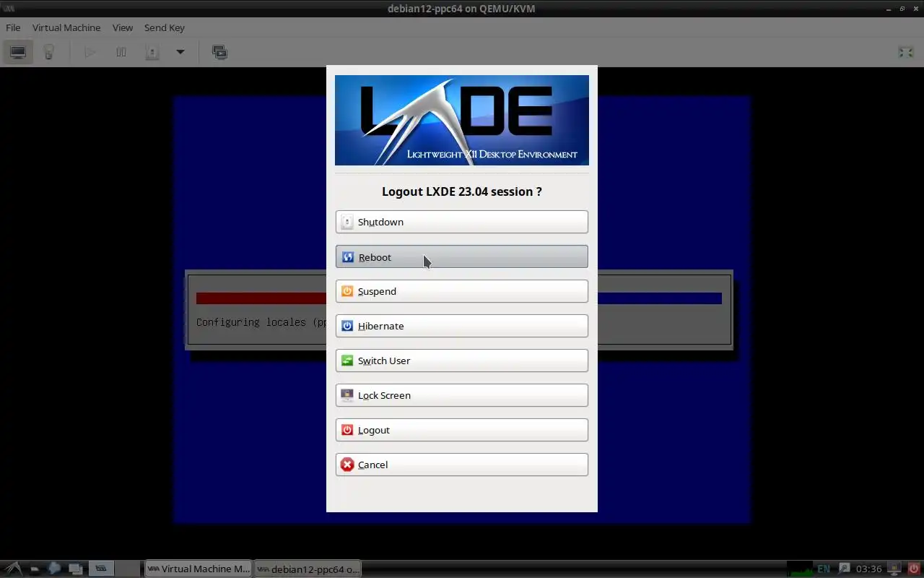Image resolution: width=924 pixels, height=578 pixels.
Task: Show the graphical console monitor view
Action: tap(18, 52)
